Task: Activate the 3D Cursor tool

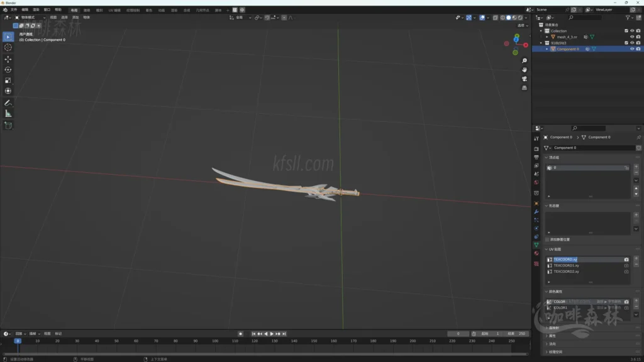Action: point(8,48)
